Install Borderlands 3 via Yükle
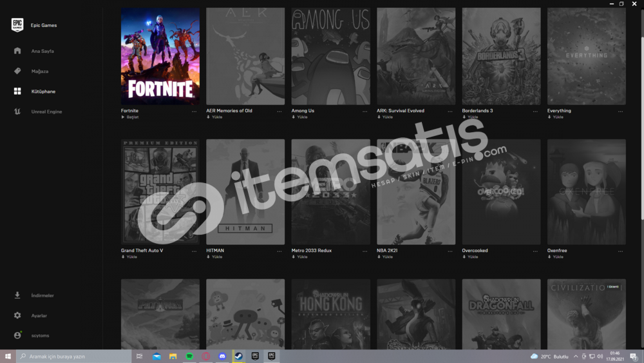This screenshot has height=363, width=644. pyautogui.click(x=470, y=117)
